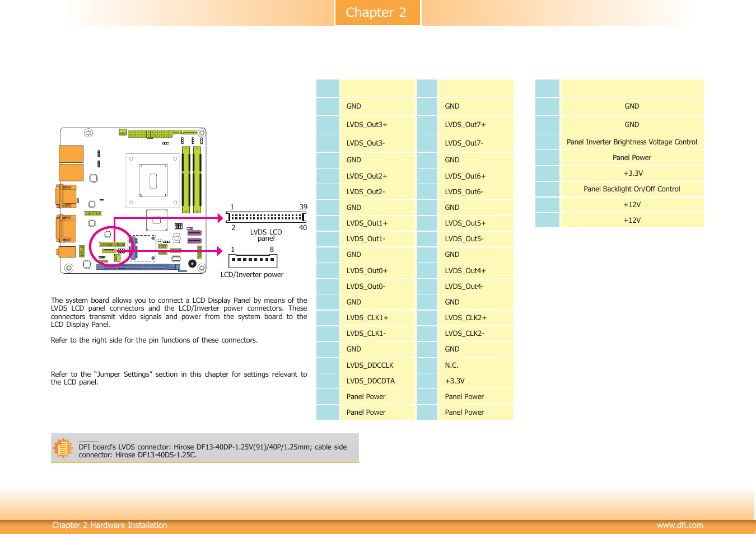Screen dimensions: 756x534
Task: Click the N.C. table cell
Action: 476,366
